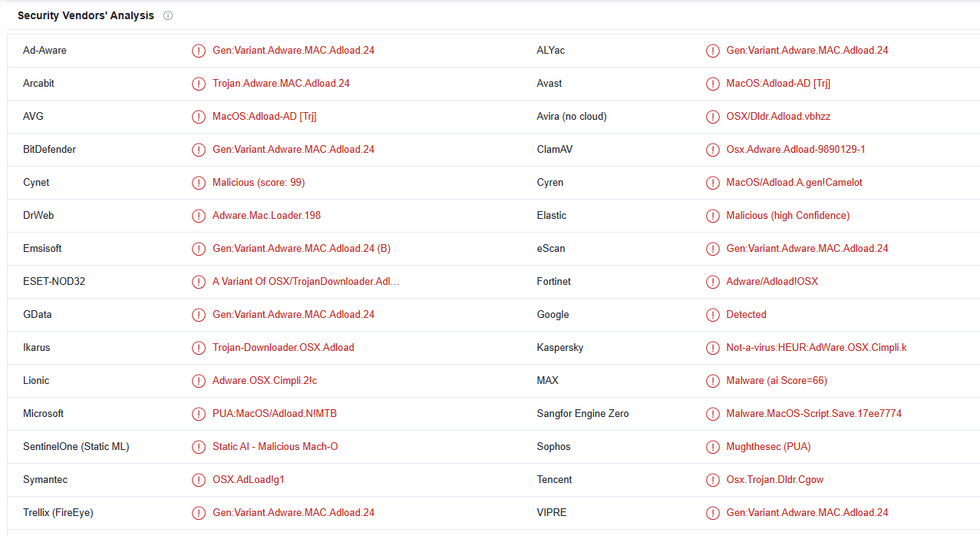980x536 pixels.
Task: Click the alert icon in the Symantec row
Action: [x=199, y=480]
